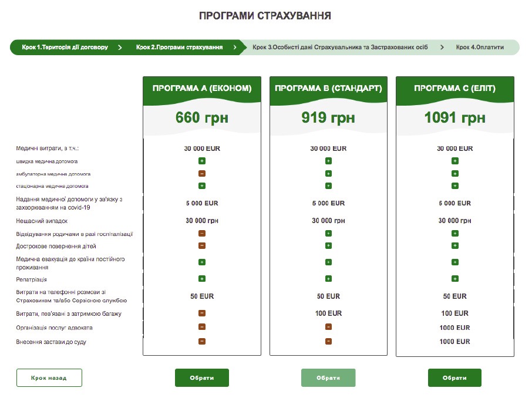This screenshot has width=532, height=398.
Task: Click plus icon for швидка допомога in Program C
Action: [x=455, y=161]
